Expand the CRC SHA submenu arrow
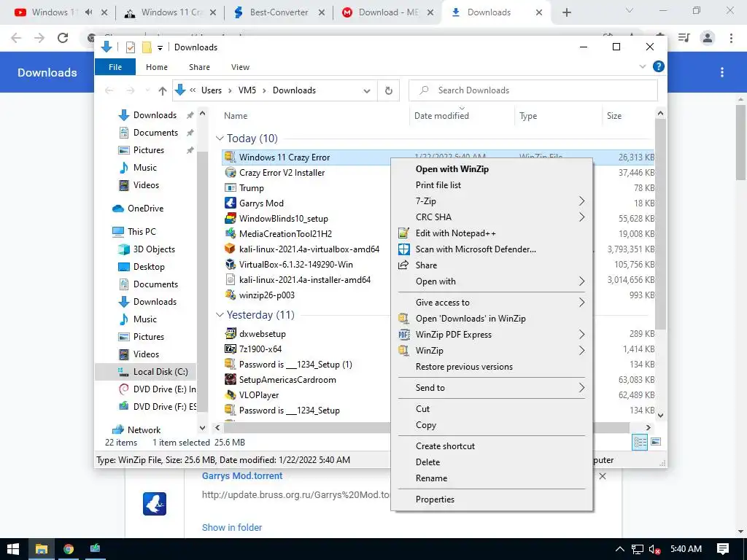The image size is (747, 560). (x=581, y=217)
